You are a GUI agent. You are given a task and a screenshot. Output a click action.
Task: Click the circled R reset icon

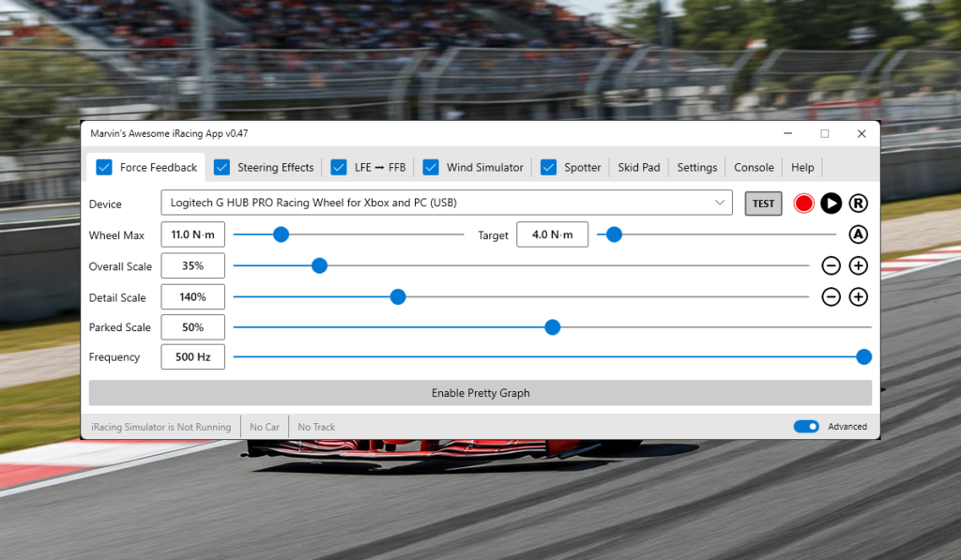click(x=858, y=204)
